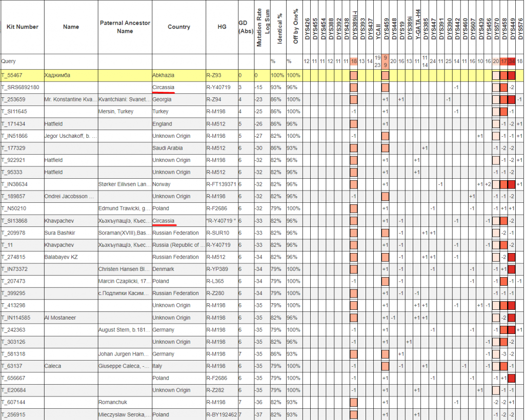Screen dimensions: 525x420
Task: Click haplogroup R-YP389
Action: 217,269
